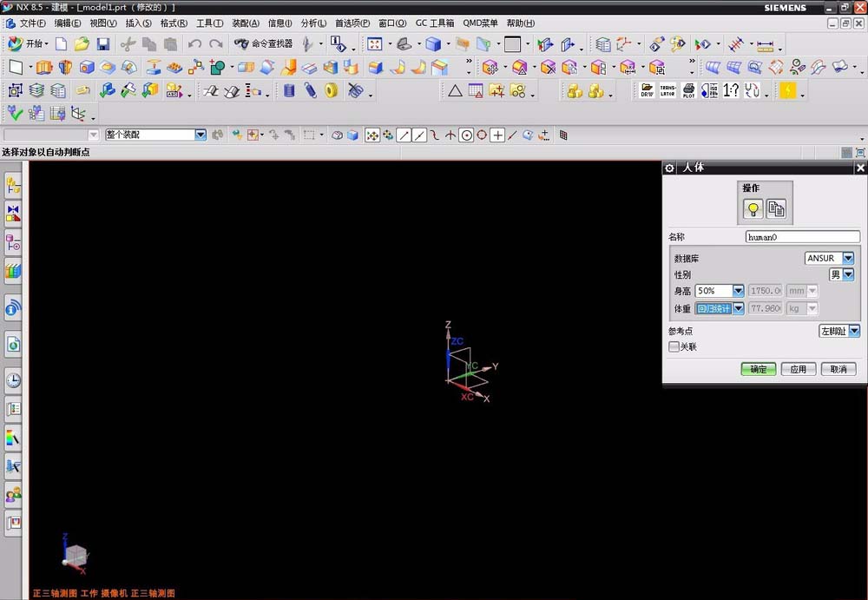Open the existing file folder icon
Screen dimensions: 868x600
pos(82,43)
